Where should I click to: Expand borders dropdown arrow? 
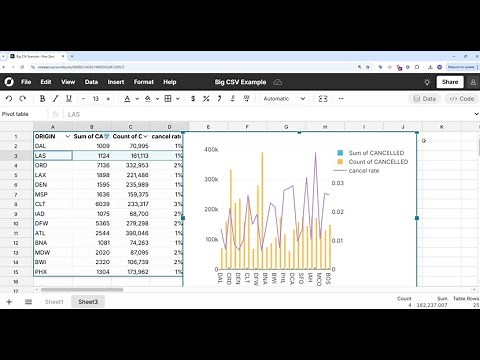(x=178, y=99)
